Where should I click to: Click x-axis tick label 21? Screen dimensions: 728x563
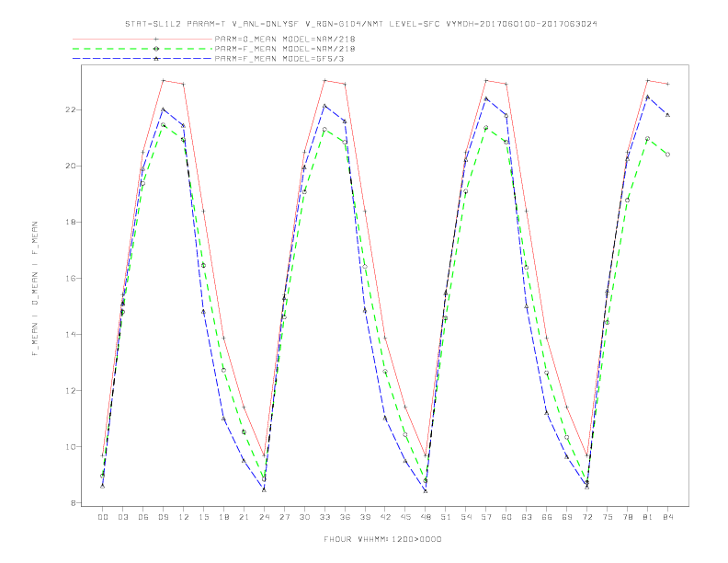point(244,517)
